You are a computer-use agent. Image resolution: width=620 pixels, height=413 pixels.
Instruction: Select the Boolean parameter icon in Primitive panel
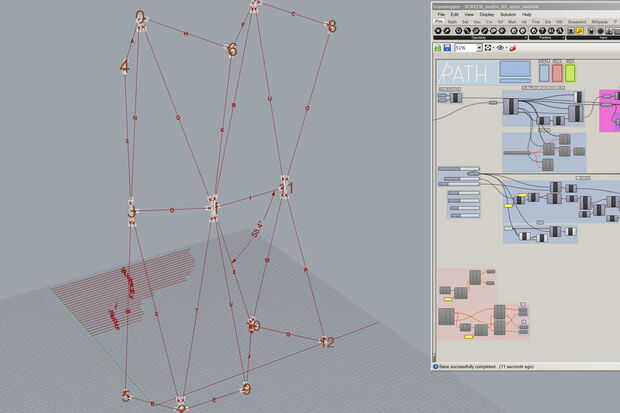[x=534, y=31]
